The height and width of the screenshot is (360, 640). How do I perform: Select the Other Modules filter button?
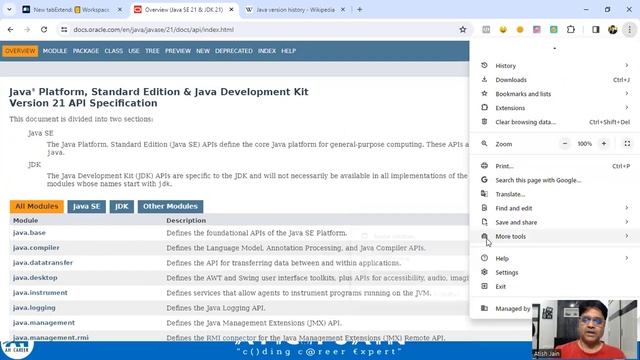170,207
